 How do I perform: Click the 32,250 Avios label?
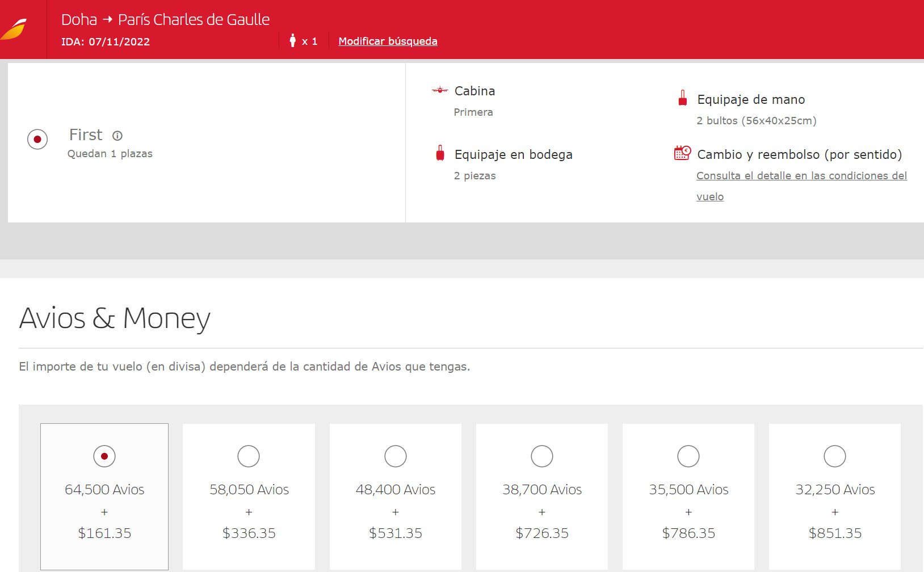click(x=835, y=489)
